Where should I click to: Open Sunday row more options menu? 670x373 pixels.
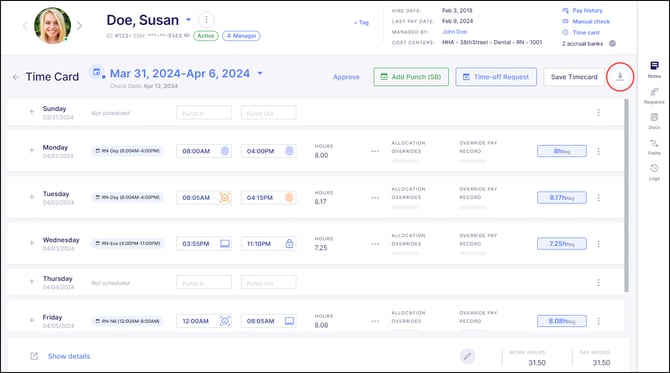598,112
